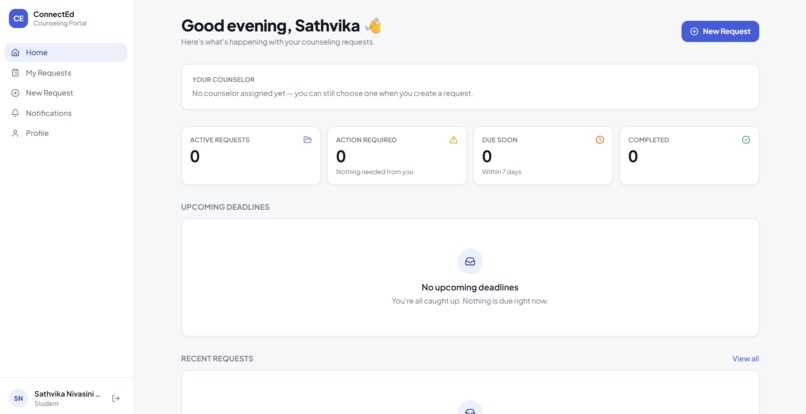Click the My Requests clipboard icon
Image resolution: width=806 pixels, height=414 pixels.
(15, 73)
